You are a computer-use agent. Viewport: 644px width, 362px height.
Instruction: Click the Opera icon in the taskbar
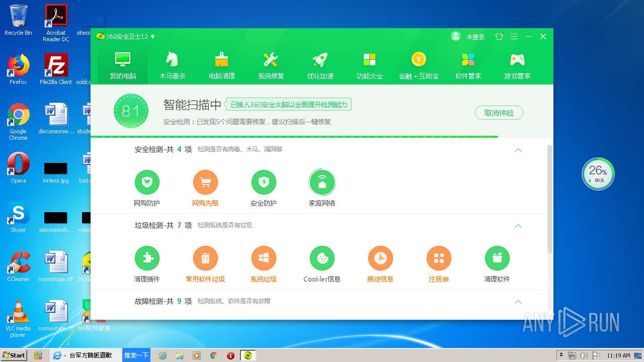pos(230,355)
